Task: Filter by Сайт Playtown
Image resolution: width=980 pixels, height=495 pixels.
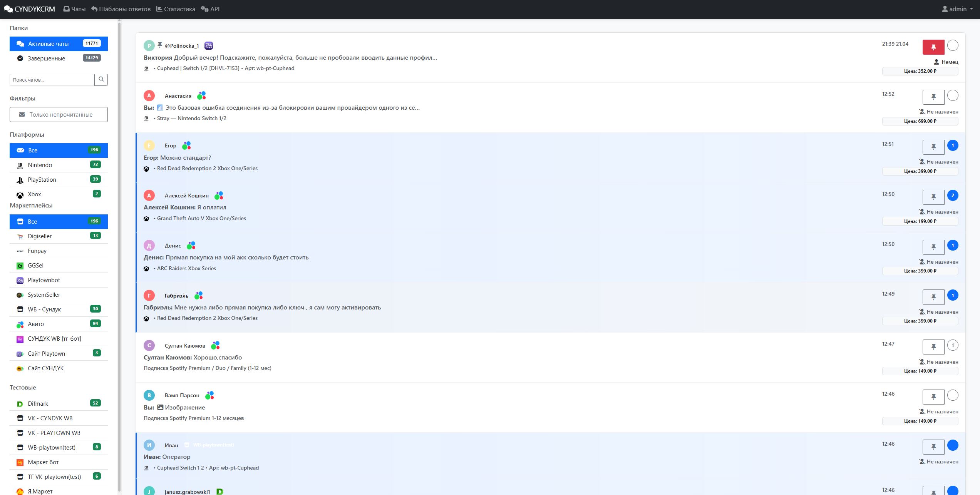Action: coord(59,353)
